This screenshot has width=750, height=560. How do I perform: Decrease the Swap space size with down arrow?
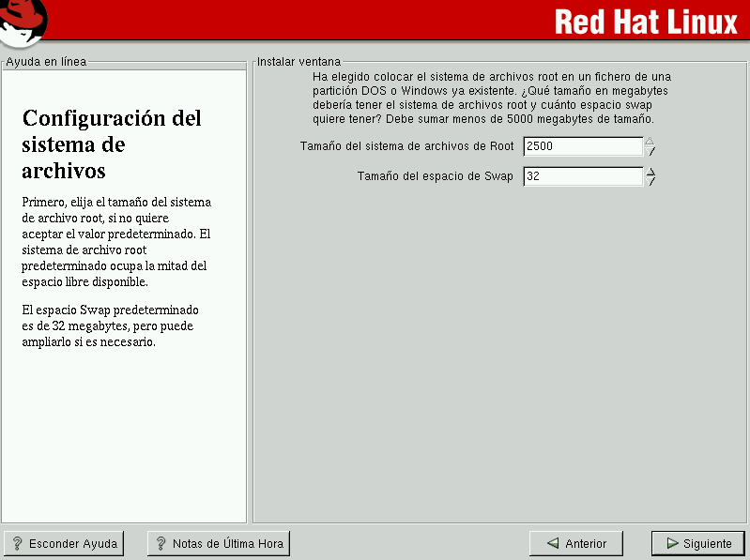[650, 181]
